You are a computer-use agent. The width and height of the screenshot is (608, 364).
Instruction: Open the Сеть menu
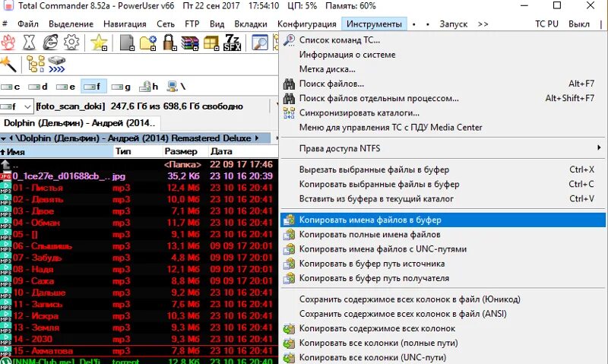(x=166, y=24)
